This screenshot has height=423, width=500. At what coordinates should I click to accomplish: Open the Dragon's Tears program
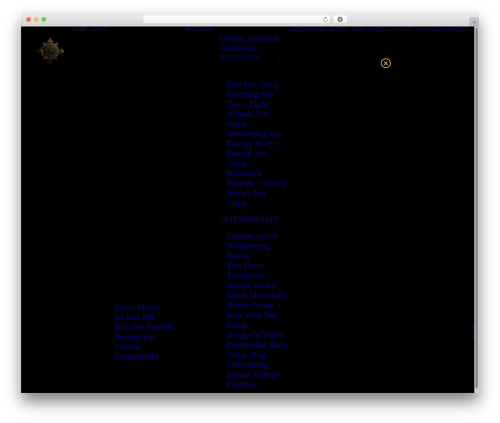255,335
